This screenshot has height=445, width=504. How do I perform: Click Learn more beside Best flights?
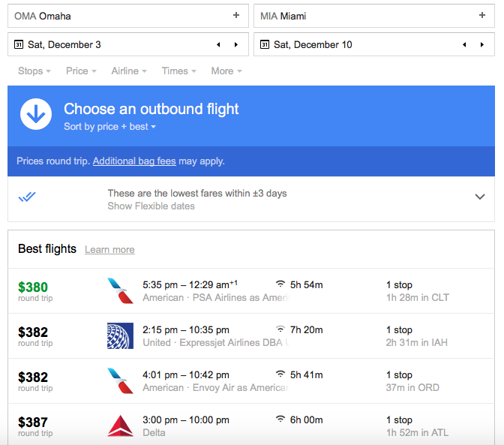(109, 249)
